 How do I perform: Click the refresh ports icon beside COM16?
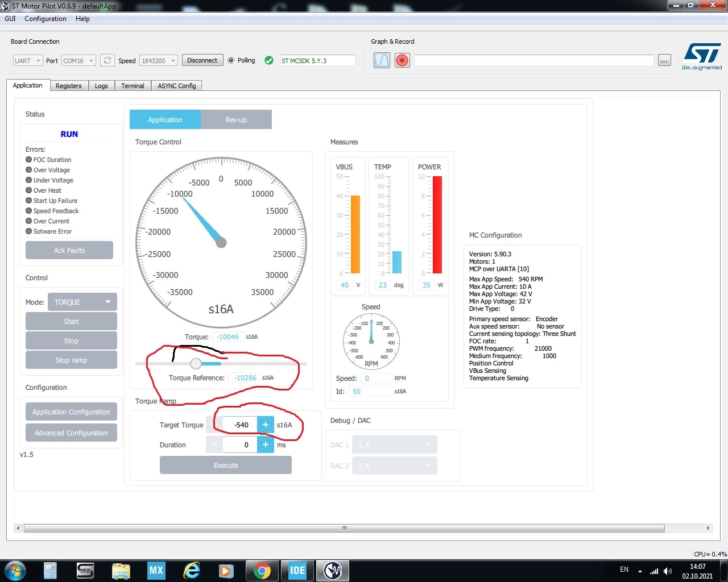coord(107,60)
